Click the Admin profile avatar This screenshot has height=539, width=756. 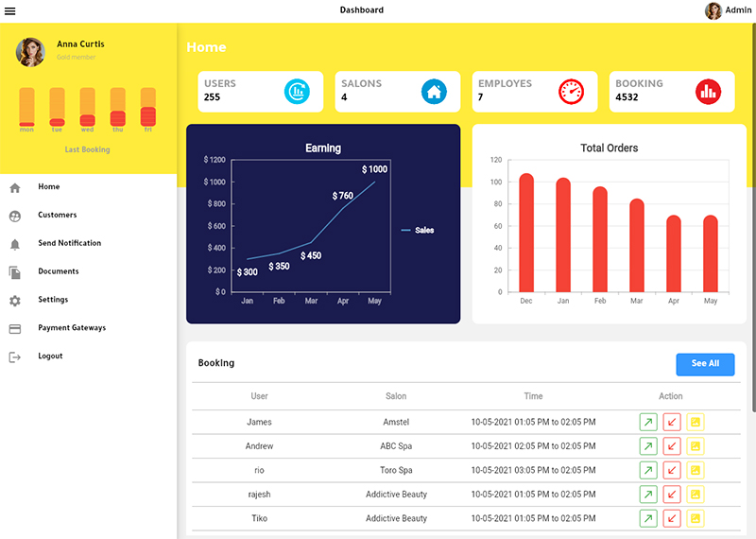[713, 10]
